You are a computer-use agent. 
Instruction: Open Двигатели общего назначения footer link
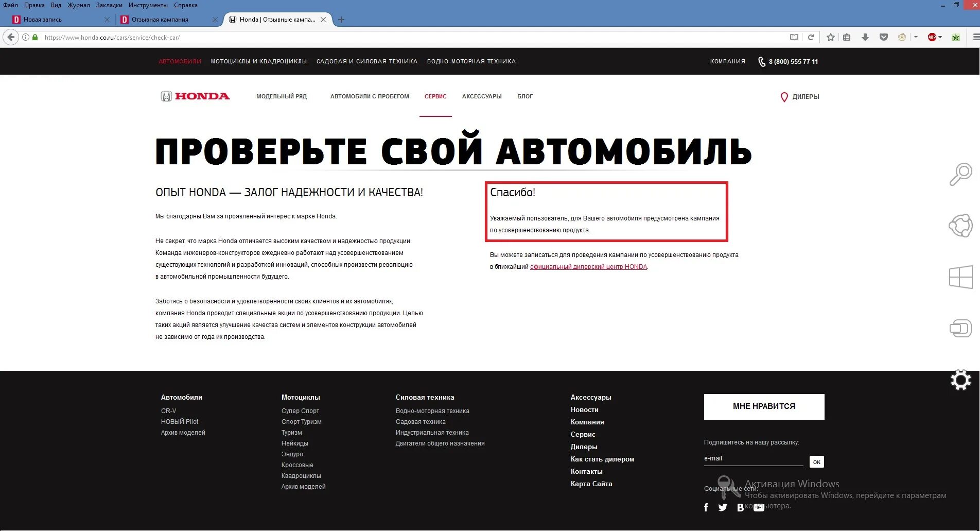tap(440, 443)
